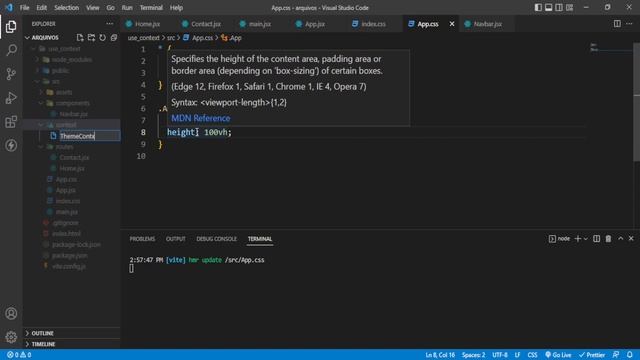The image size is (640, 360).
Task: Click Spaces: 2 indentation in status bar
Action: click(x=473, y=355)
